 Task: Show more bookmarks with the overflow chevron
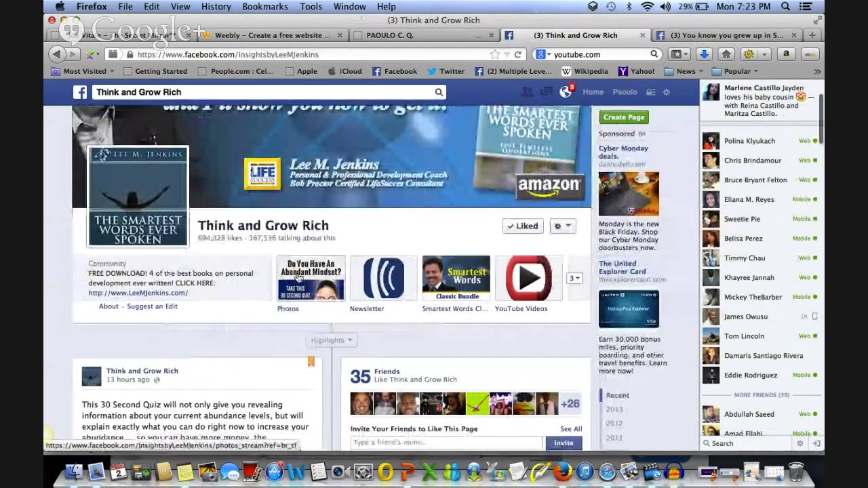pos(817,71)
